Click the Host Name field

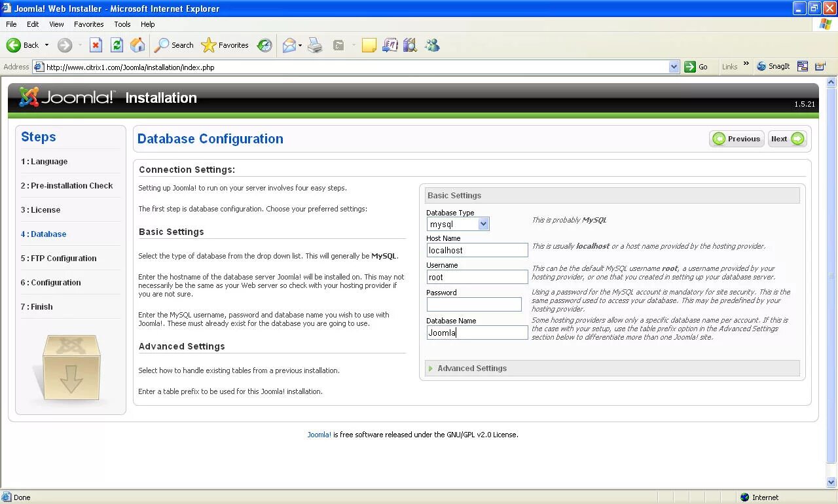tap(477, 250)
